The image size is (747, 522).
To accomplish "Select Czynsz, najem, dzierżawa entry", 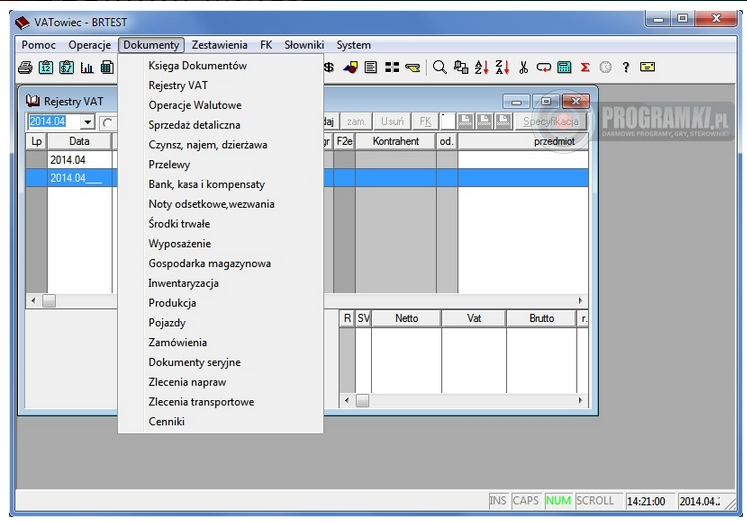I will (x=221, y=145).
